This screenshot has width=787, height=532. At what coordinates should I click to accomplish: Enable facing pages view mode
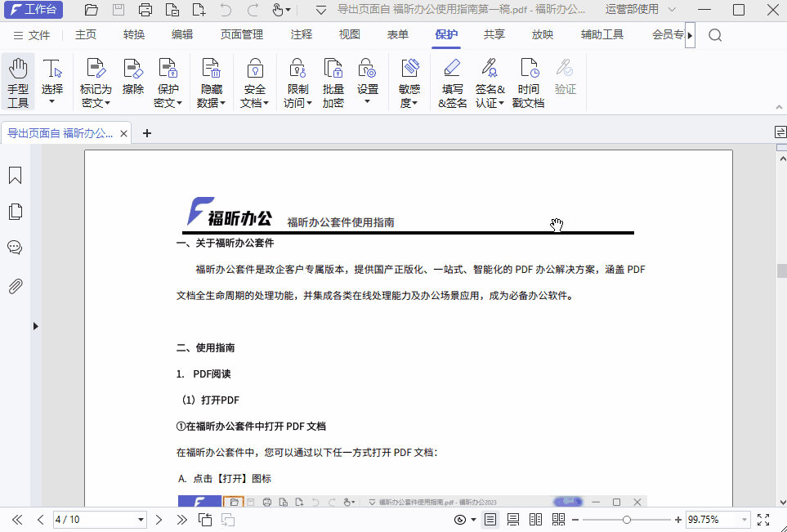point(535,520)
